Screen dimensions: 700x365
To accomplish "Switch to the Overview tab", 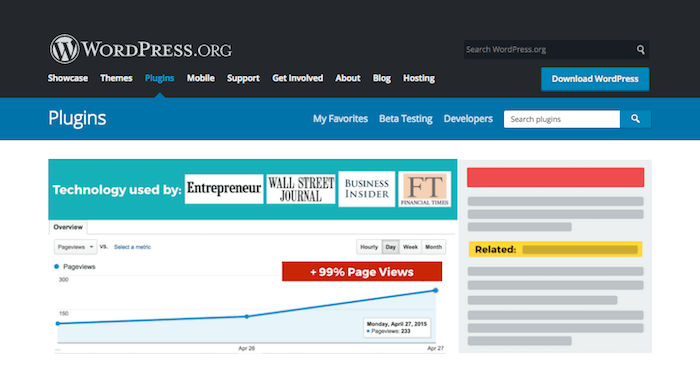I will pyautogui.click(x=68, y=227).
